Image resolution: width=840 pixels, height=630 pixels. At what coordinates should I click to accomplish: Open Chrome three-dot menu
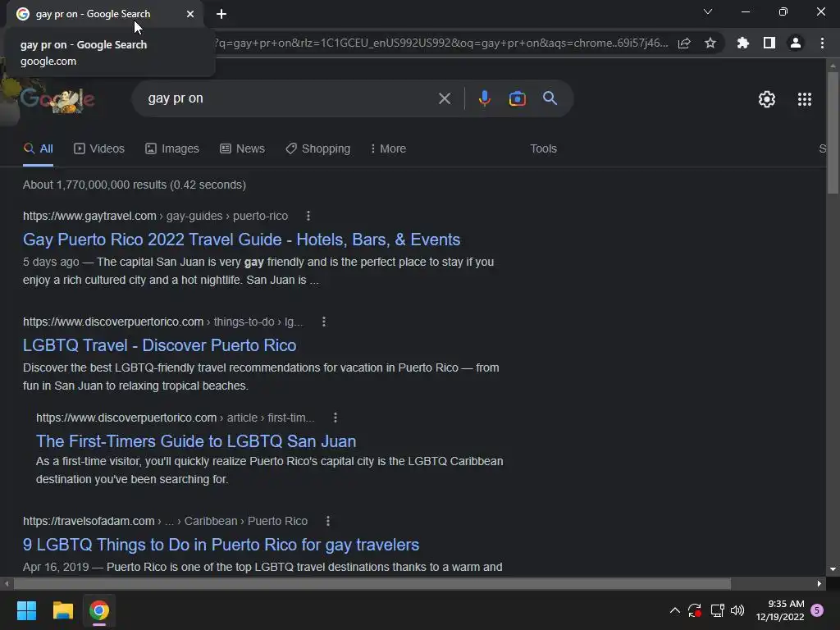(x=822, y=43)
